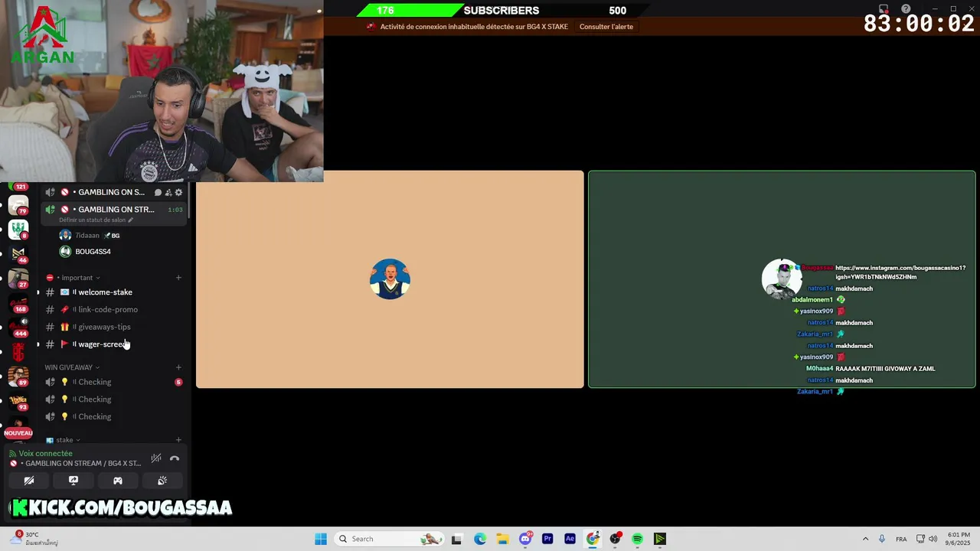Open the green crest server with badge 8

(18, 229)
